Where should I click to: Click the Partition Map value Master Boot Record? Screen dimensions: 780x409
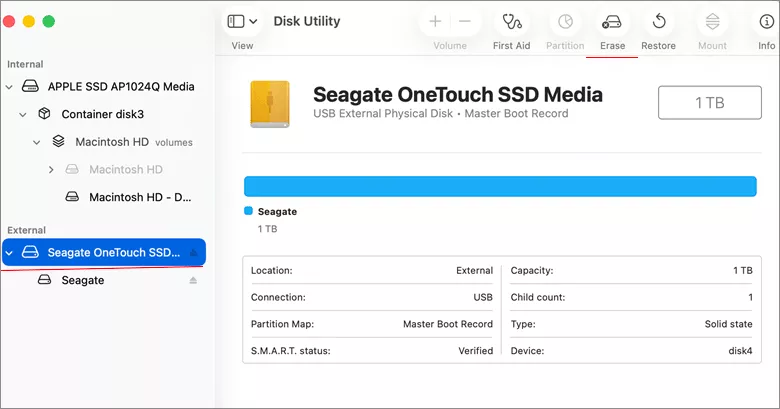448,324
